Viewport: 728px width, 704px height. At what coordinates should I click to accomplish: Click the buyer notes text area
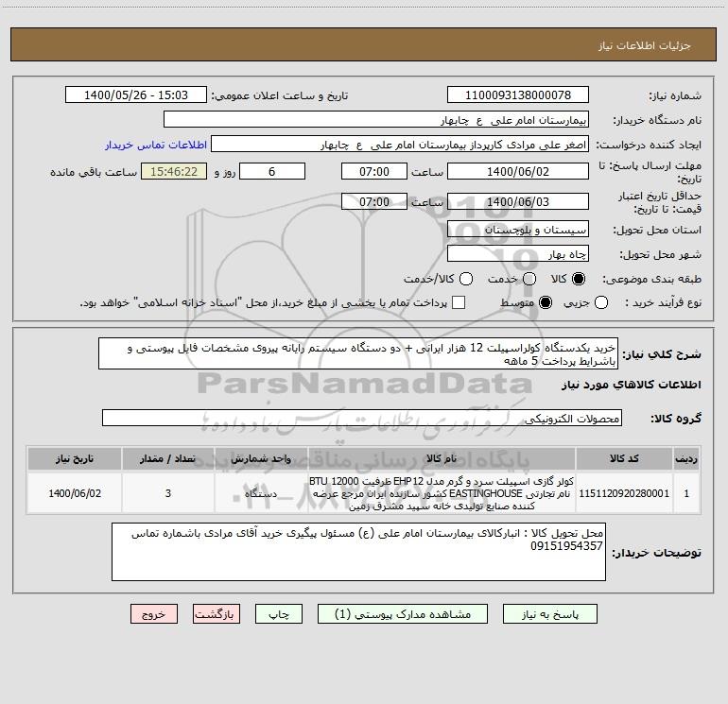click(358, 552)
